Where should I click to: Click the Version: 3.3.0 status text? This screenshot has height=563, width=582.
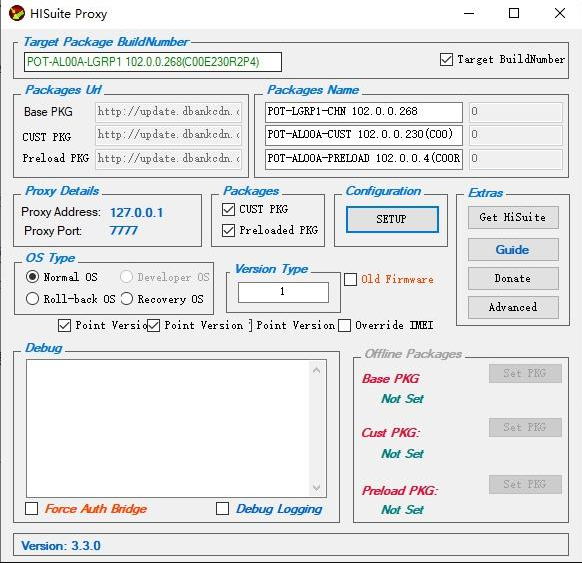click(x=61, y=546)
